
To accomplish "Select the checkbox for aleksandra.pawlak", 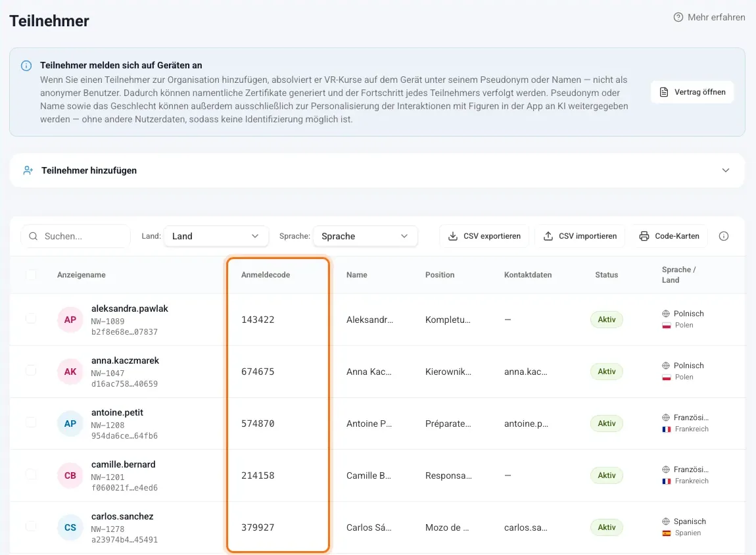I will point(31,319).
